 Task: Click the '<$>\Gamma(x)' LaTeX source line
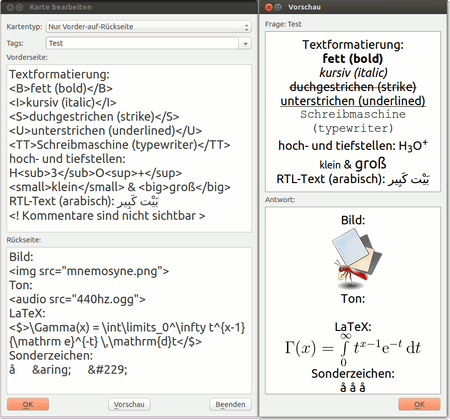[127, 327]
